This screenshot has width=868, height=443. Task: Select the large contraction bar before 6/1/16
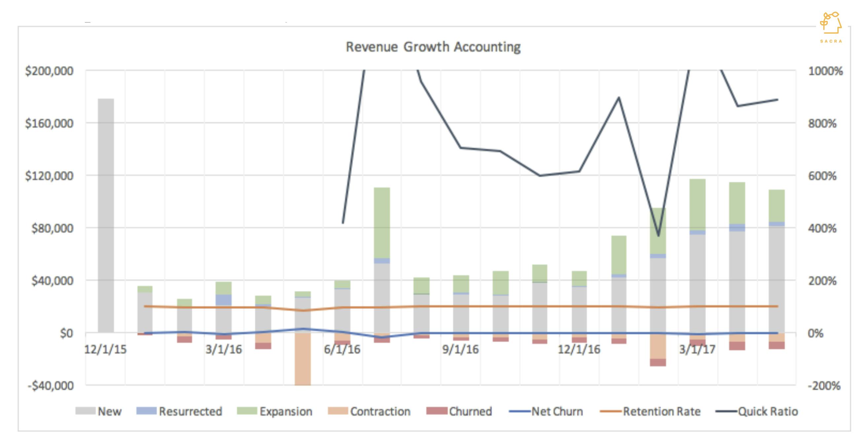click(303, 359)
